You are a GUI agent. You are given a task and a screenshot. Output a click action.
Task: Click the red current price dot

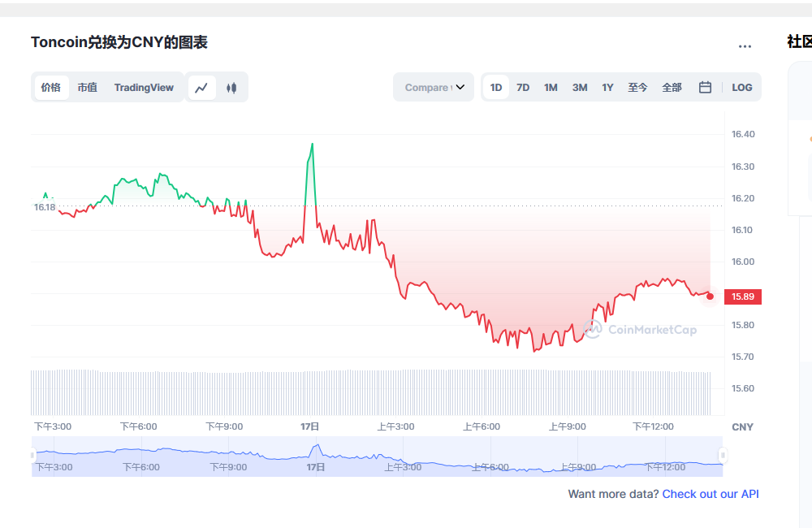pyautogui.click(x=710, y=296)
